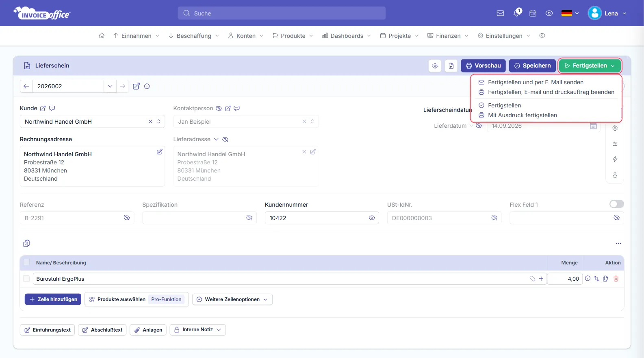This screenshot has height=358, width=644.
Task: Choose Mit Ausdruck fertigstellen
Action: point(522,115)
